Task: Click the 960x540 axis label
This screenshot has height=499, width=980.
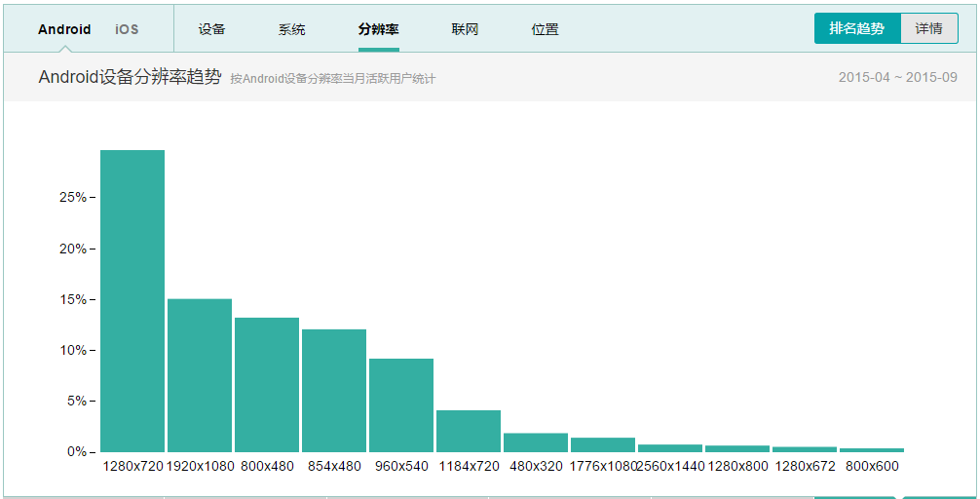Action: pos(401,467)
